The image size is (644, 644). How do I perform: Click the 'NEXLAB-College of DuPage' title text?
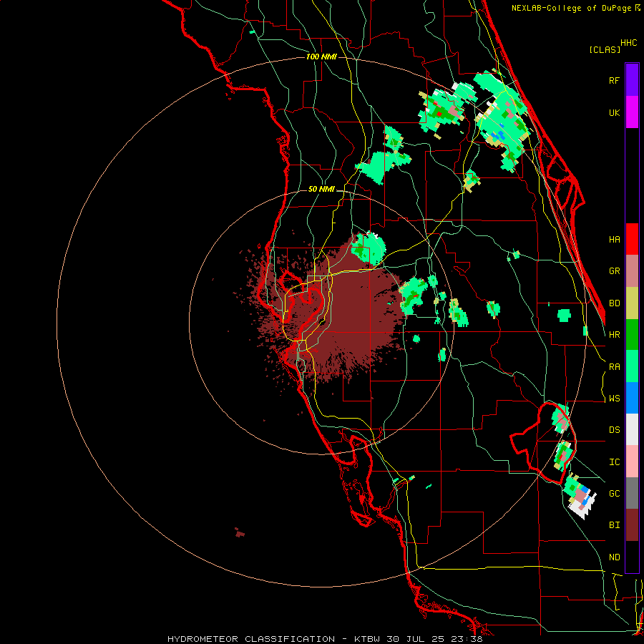[x=571, y=8]
